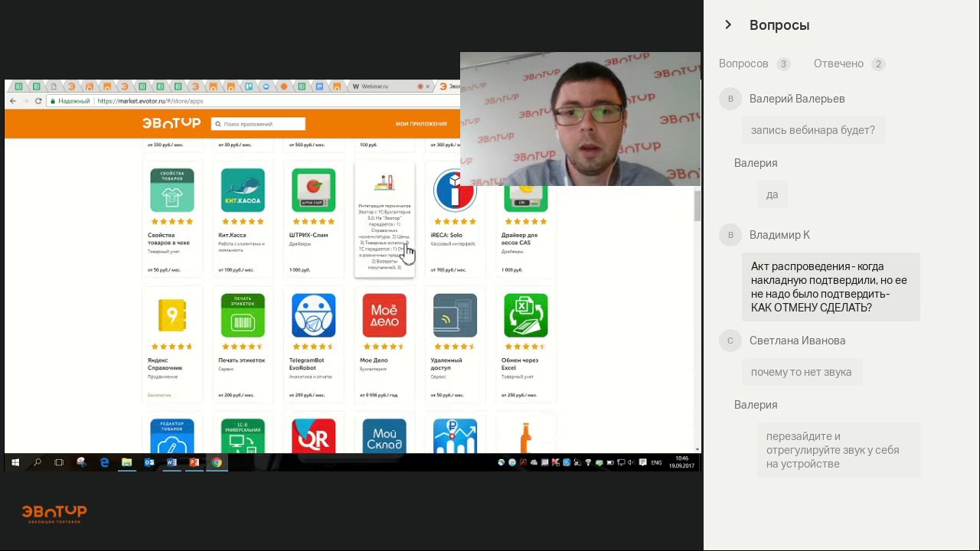
Task: Open the Windows Start menu
Action: click(15, 462)
